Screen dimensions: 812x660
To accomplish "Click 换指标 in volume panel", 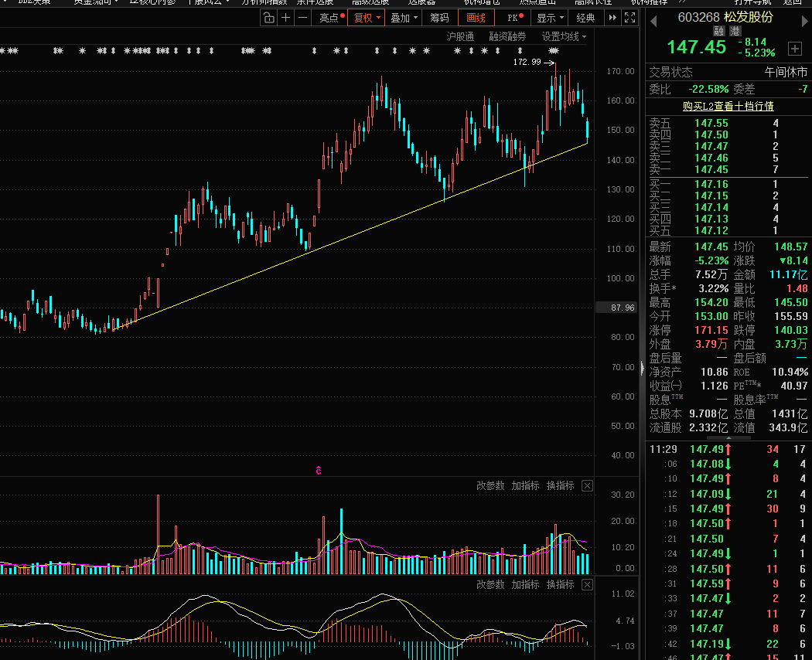I will pyautogui.click(x=561, y=485).
